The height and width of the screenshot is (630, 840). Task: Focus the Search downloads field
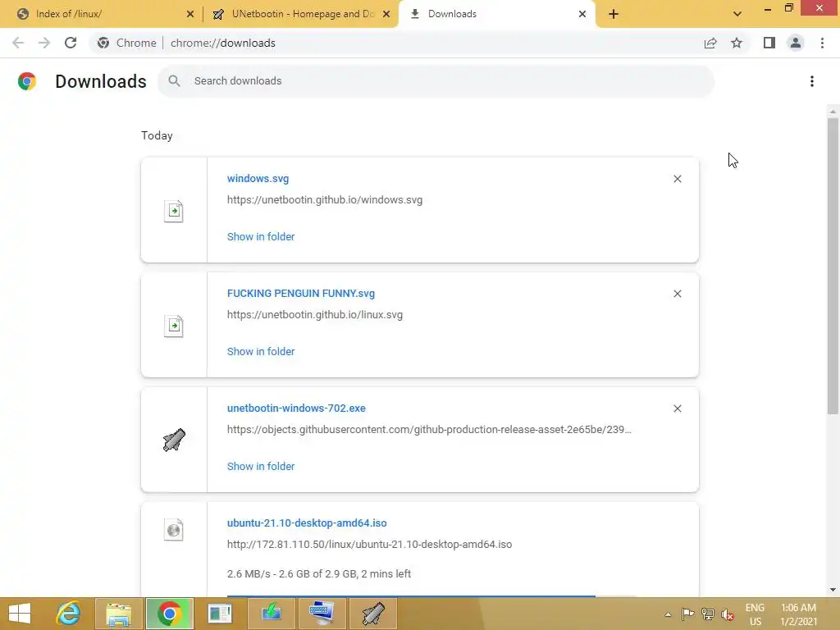(436, 81)
